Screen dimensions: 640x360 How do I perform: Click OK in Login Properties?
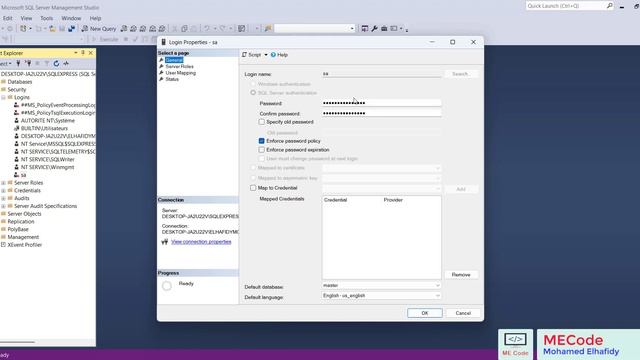point(424,313)
